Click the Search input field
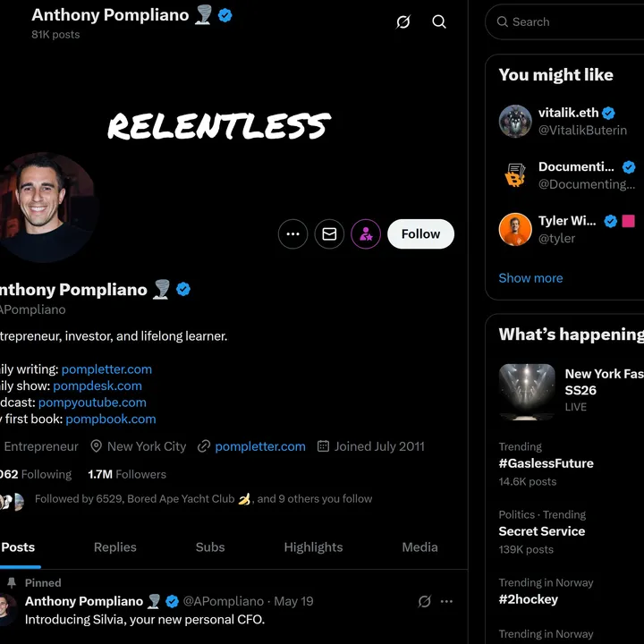The width and height of the screenshot is (644, 644). (572, 21)
